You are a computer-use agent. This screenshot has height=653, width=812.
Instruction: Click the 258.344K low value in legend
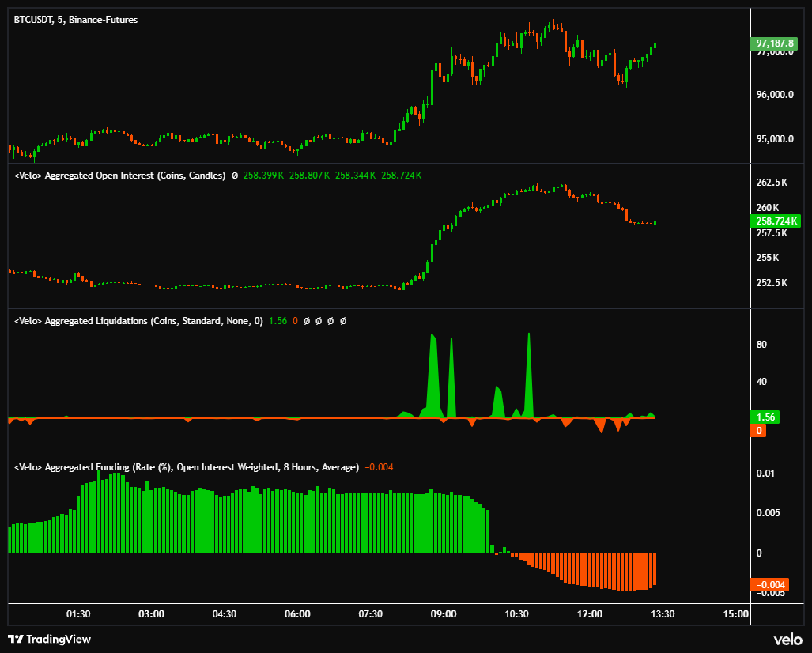click(x=355, y=176)
